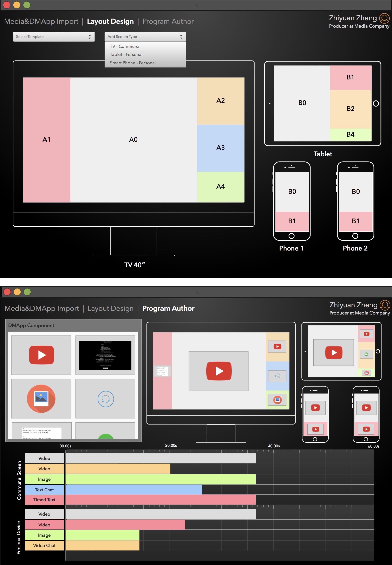Click the Timed Text track label
Viewport: 392px width, 565px height.
click(44, 500)
